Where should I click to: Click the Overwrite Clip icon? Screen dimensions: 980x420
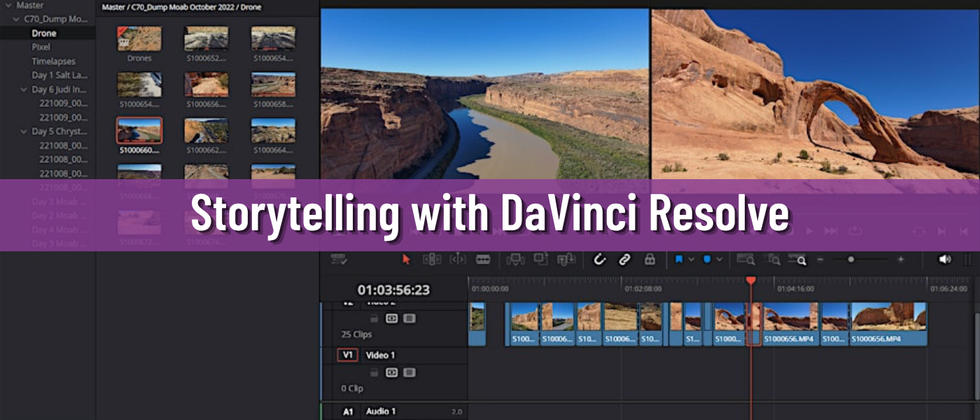[x=540, y=260]
